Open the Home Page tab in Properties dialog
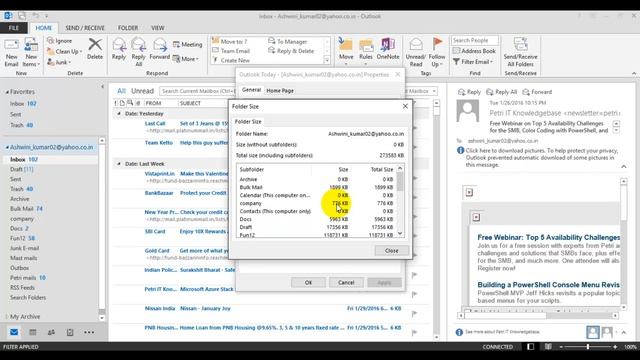Viewport: 640px width, 360px height. 280,91
